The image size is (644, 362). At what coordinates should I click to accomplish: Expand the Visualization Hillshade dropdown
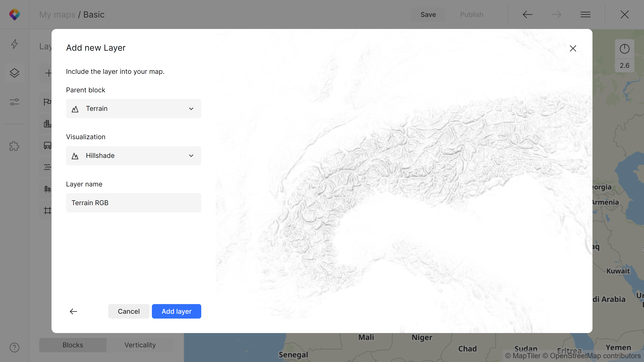pyautogui.click(x=133, y=156)
